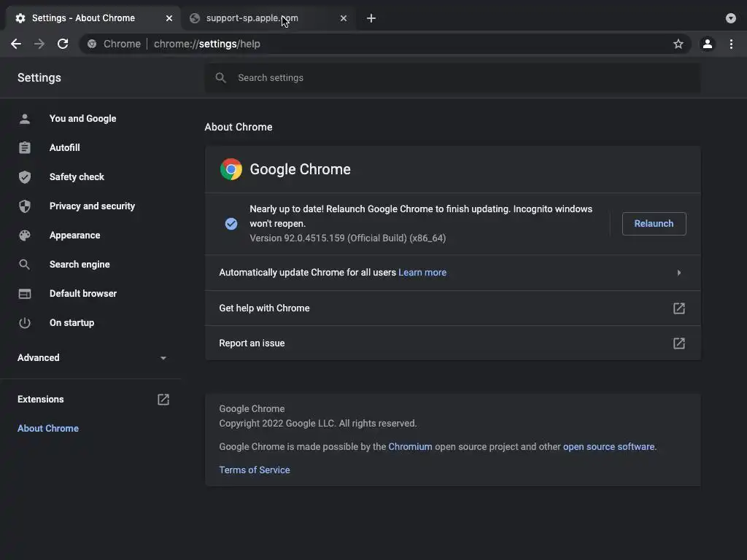Switch to the support-sp.apple.com tab
Image resolution: width=747 pixels, height=560 pixels.
(252, 18)
